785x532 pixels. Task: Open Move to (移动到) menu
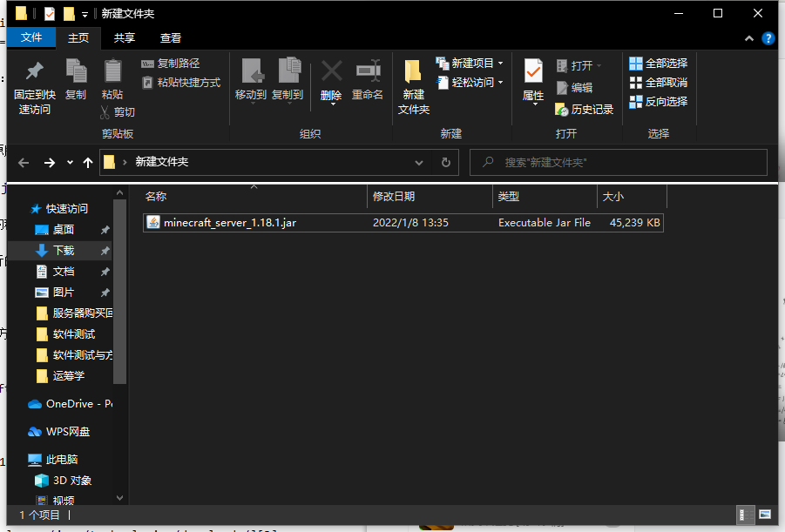tap(250, 81)
